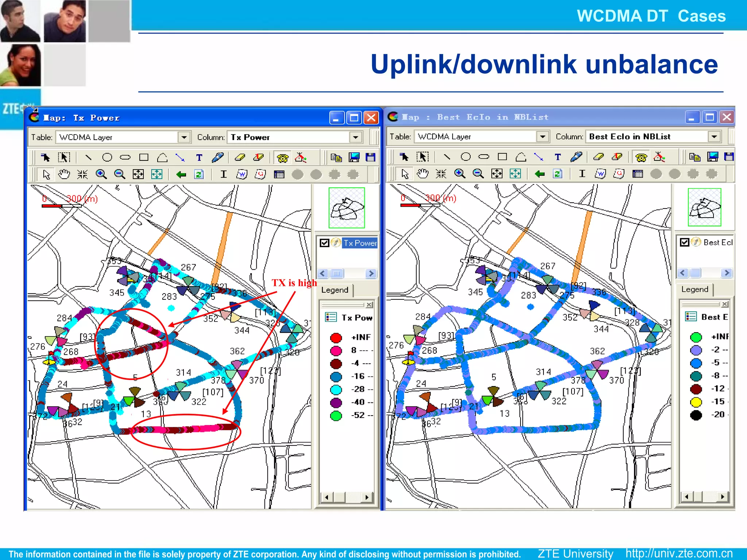
Task: Open the Legend tab in Best EcIo window
Action: 695,289
